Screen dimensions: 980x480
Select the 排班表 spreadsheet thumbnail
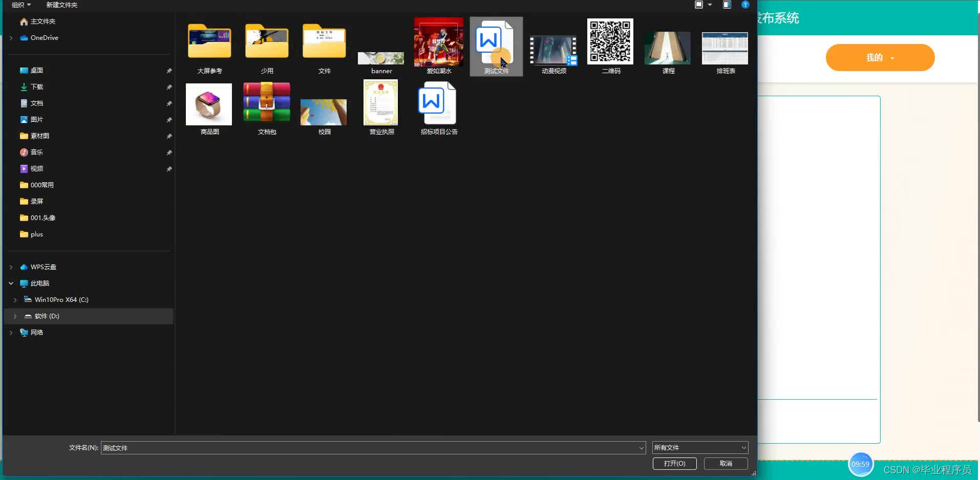[725, 48]
